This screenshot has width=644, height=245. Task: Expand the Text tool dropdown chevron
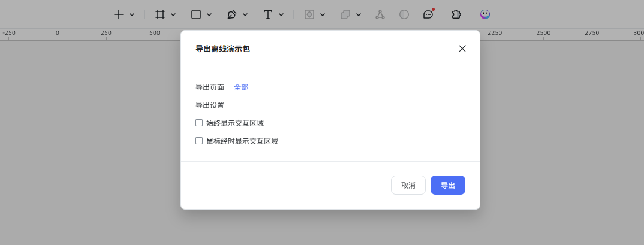coord(281,15)
